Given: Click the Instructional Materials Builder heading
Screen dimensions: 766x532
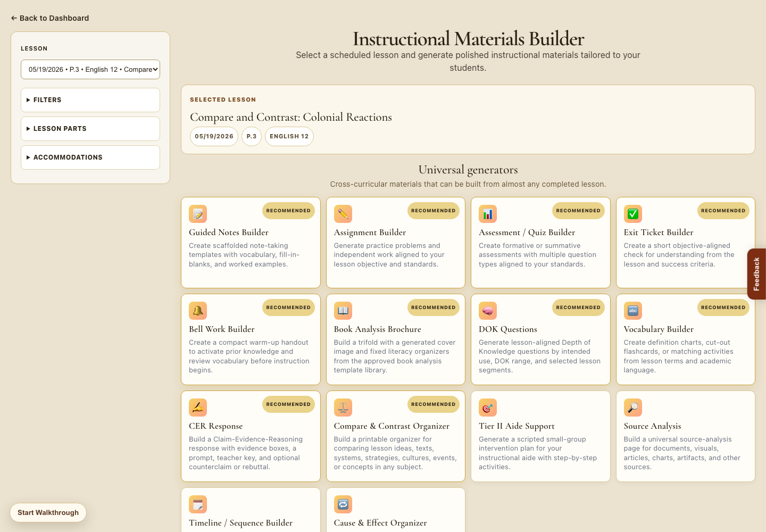Looking at the screenshot, I should tap(468, 39).
